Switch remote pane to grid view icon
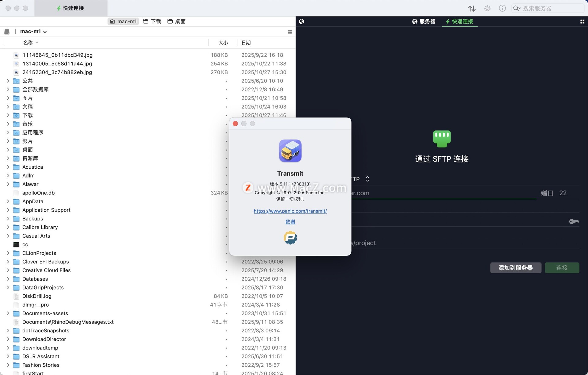 tap(582, 21)
